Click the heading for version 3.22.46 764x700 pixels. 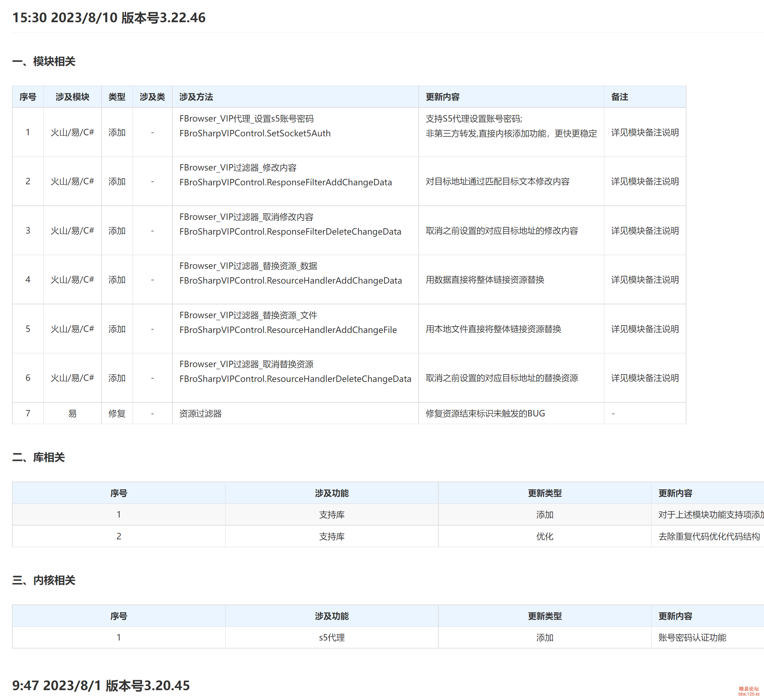[x=109, y=18]
